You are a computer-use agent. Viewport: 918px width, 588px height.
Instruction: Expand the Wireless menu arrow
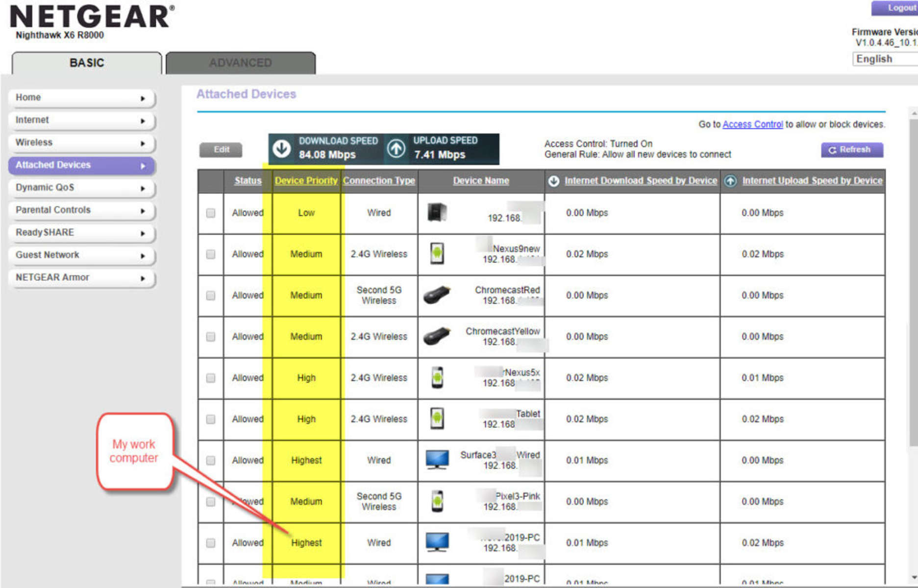coord(143,144)
